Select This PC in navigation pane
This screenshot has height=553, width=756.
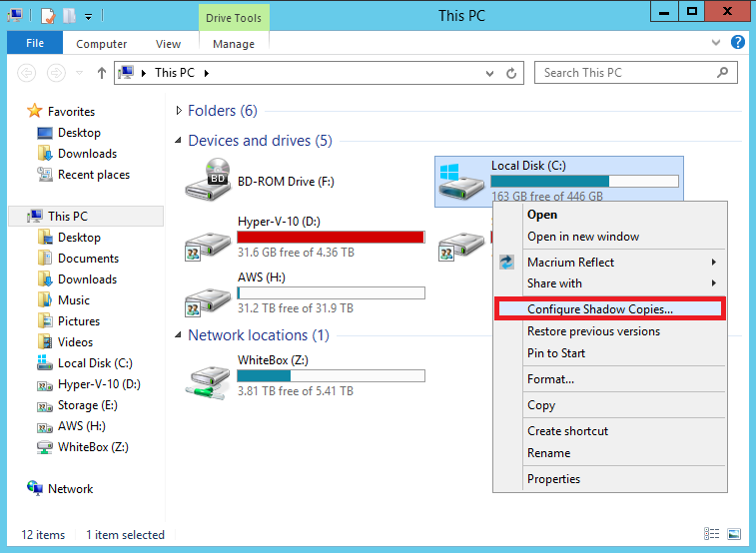tap(86, 217)
